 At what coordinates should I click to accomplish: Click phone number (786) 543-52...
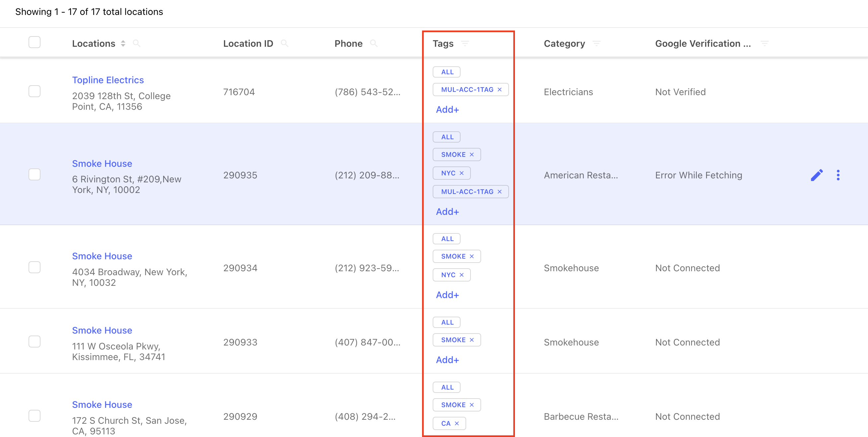click(x=367, y=92)
